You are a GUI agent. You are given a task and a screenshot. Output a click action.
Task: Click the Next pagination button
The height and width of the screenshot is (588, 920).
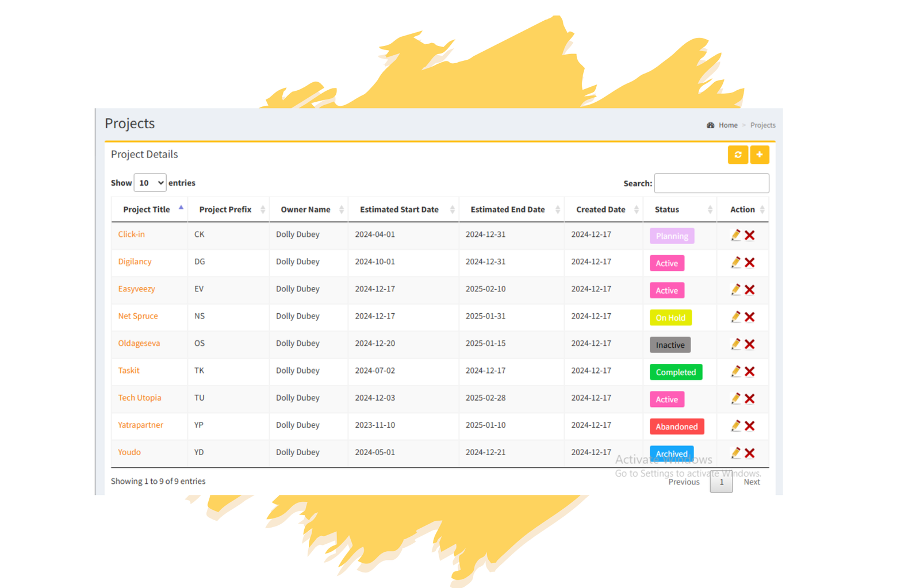tap(752, 482)
